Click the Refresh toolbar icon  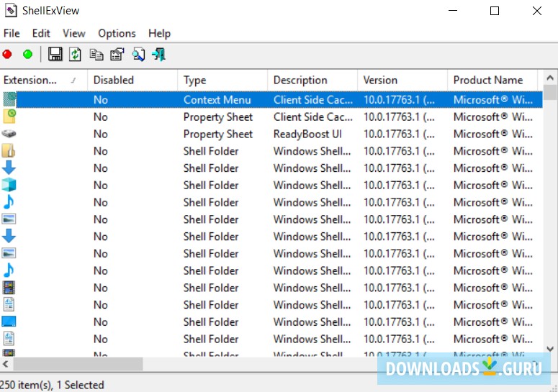coord(75,55)
